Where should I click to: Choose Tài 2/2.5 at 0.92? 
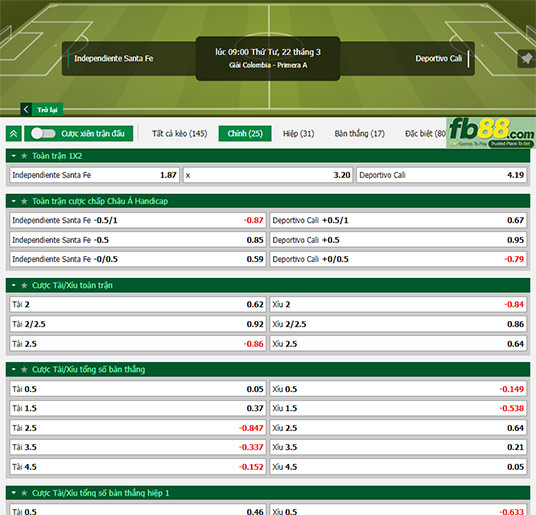138,324
